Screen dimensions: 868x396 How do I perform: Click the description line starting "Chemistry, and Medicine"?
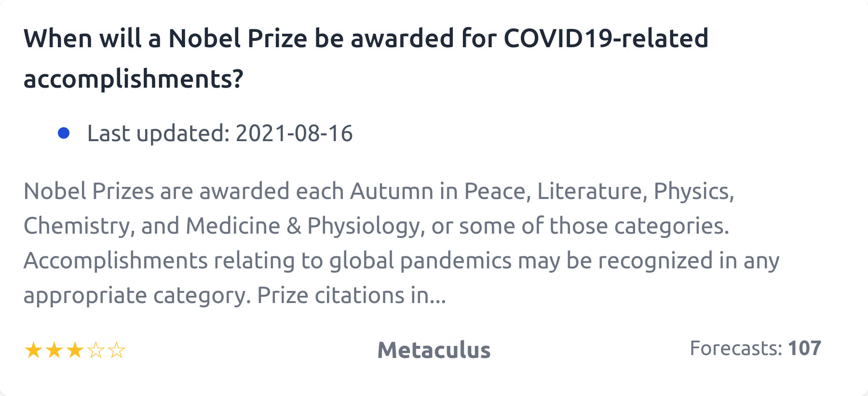[376, 226]
